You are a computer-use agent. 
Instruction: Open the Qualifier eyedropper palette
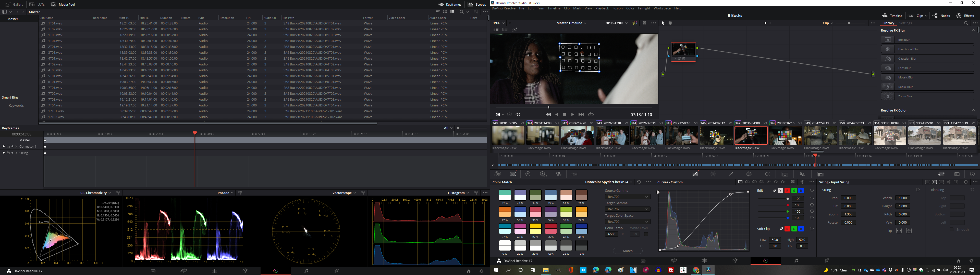(731, 174)
